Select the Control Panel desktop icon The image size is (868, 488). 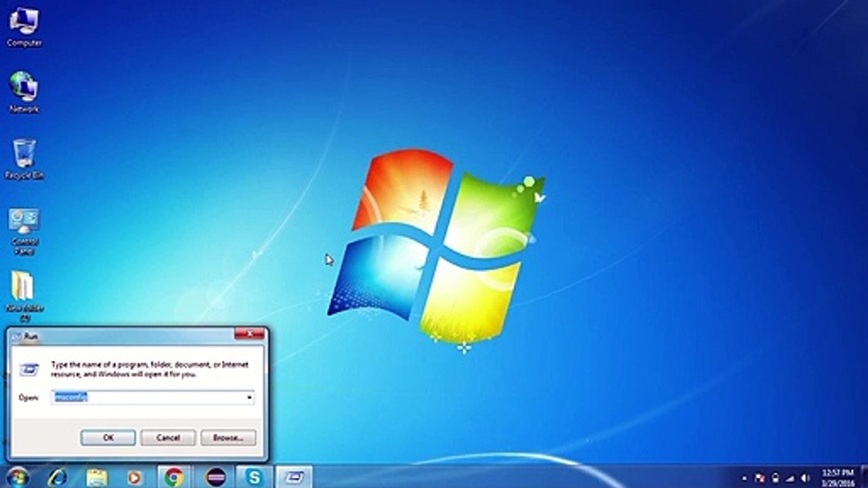coord(24,230)
